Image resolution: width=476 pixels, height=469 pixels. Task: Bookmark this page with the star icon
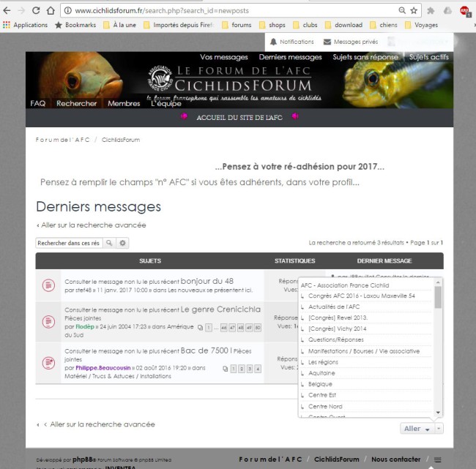click(x=414, y=11)
